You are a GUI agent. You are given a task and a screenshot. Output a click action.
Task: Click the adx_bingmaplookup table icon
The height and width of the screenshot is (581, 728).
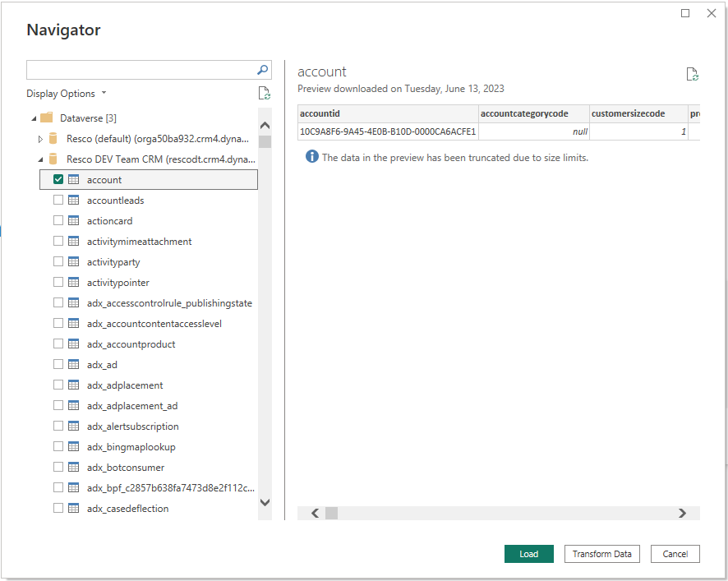(x=73, y=446)
